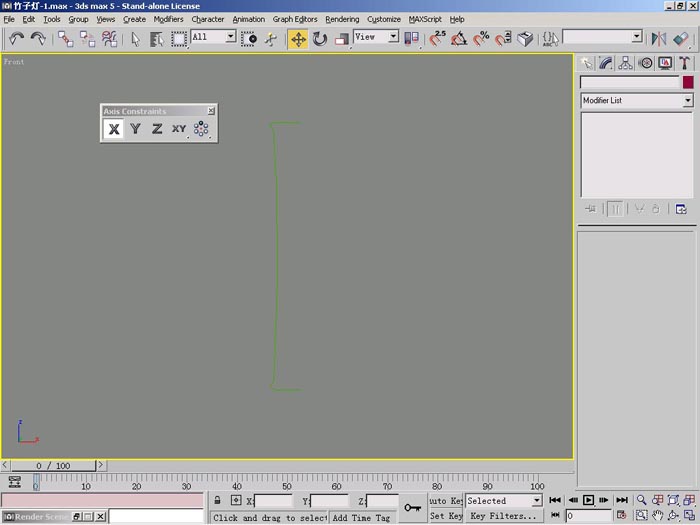Viewport: 700px width, 525px height.
Task: Go to the end frame
Action: point(622,500)
